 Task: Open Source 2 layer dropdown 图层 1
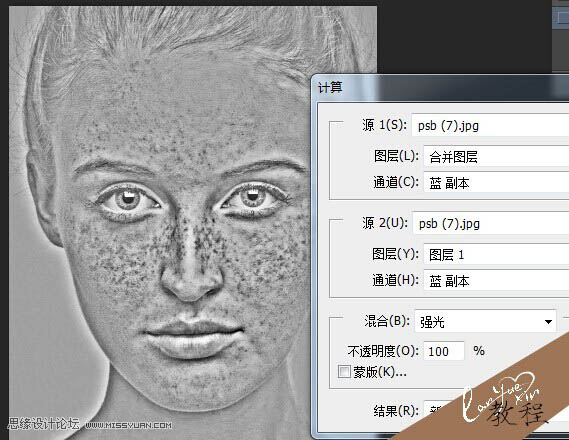(x=496, y=254)
